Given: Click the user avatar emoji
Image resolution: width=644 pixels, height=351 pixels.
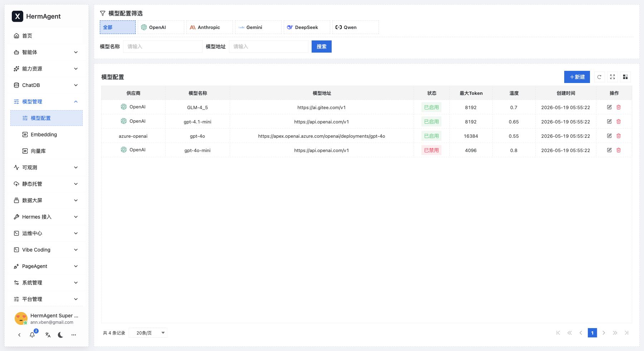Looking at the screenshot, I should [x=21, y=318].
